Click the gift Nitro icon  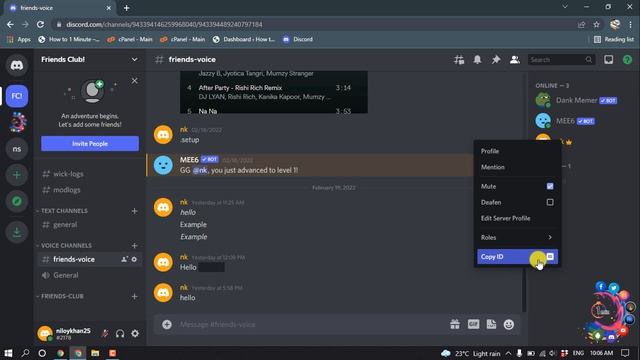[455, 324]
